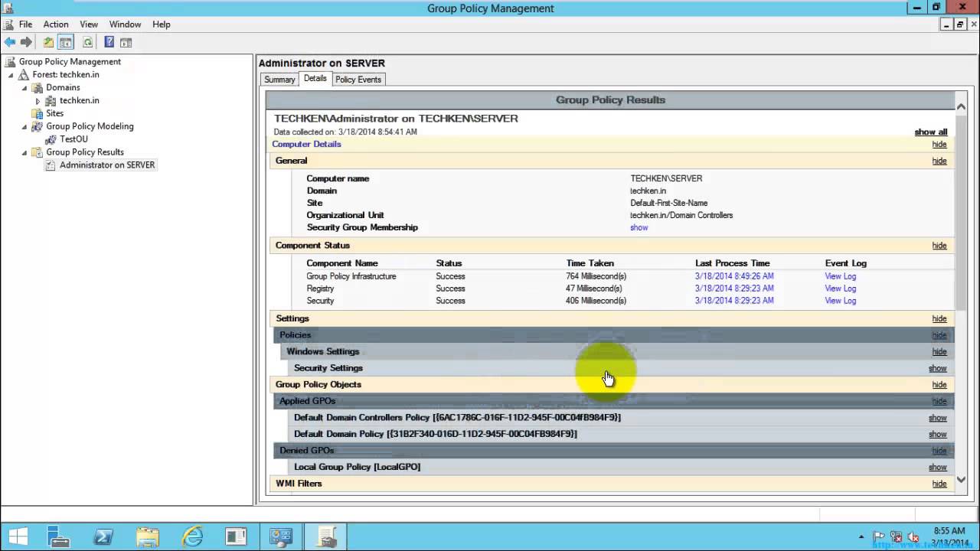View Log for Group Policy Infrastructure

pyautogui.click(x=840, y=276)
